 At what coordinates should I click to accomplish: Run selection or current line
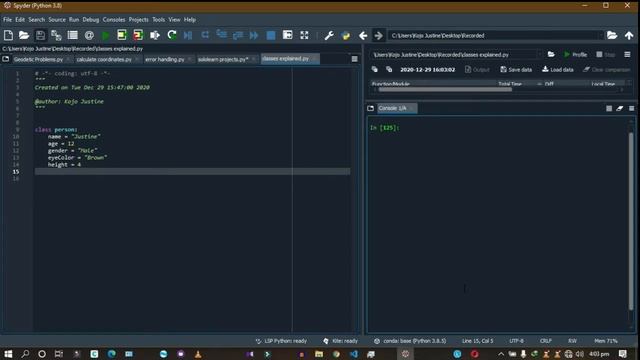coord(155,35)
